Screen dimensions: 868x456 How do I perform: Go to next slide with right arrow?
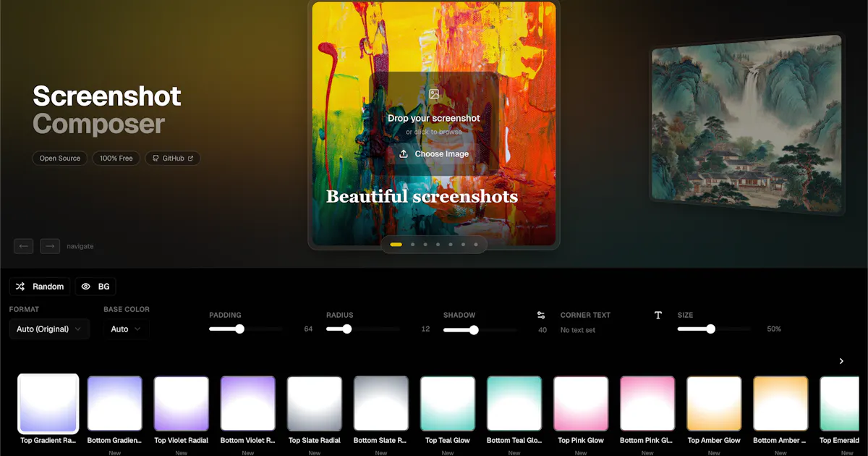coord(50,246)
